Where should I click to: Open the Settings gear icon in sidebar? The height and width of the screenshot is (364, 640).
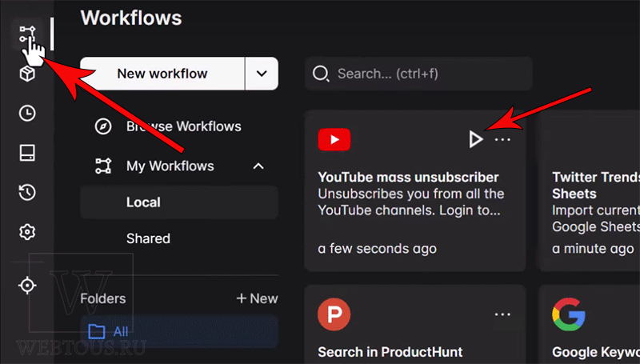pyautogui.click(x=27, y=232)
